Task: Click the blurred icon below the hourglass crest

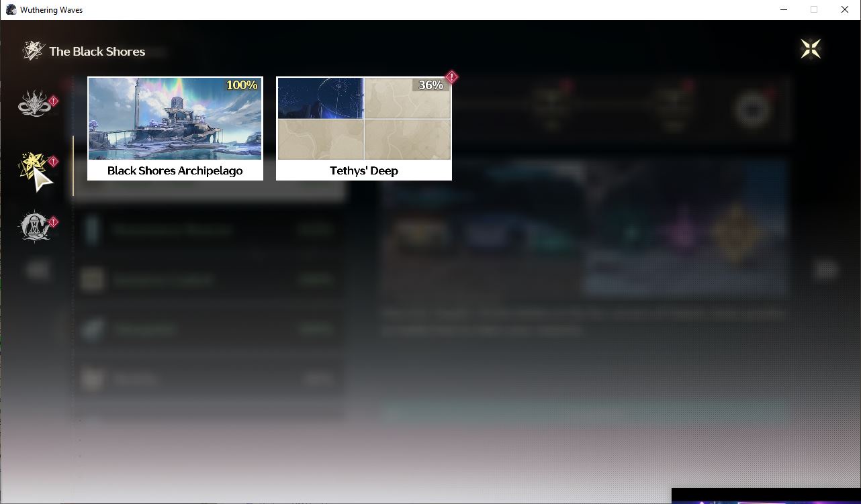Action: [x=38, y=270]
